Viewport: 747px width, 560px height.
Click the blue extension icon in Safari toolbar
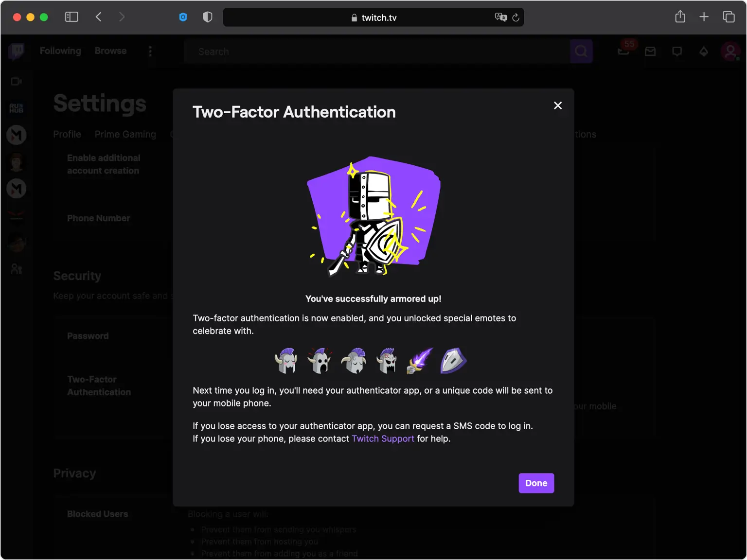point(183,17)
